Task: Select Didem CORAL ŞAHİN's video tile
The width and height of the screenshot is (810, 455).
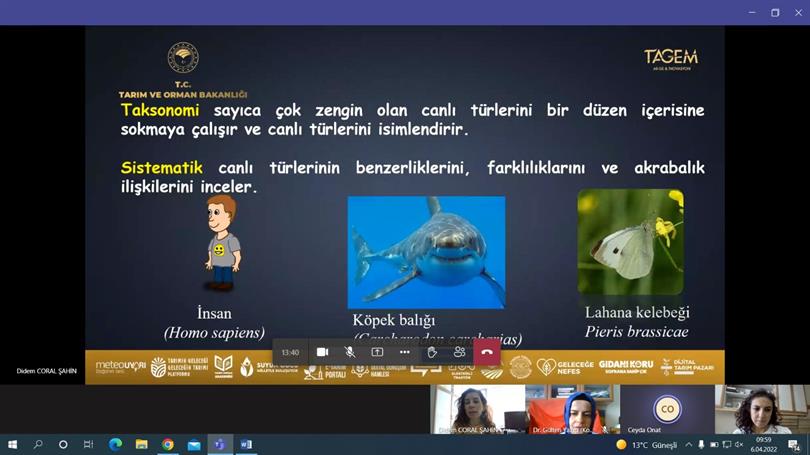Action: click(x=477, y=410)
